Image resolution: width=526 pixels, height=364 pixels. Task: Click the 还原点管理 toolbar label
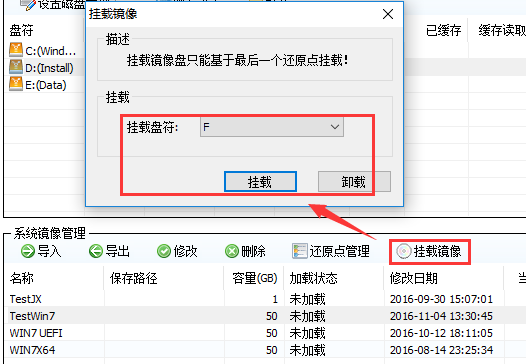tap(339, 251)
